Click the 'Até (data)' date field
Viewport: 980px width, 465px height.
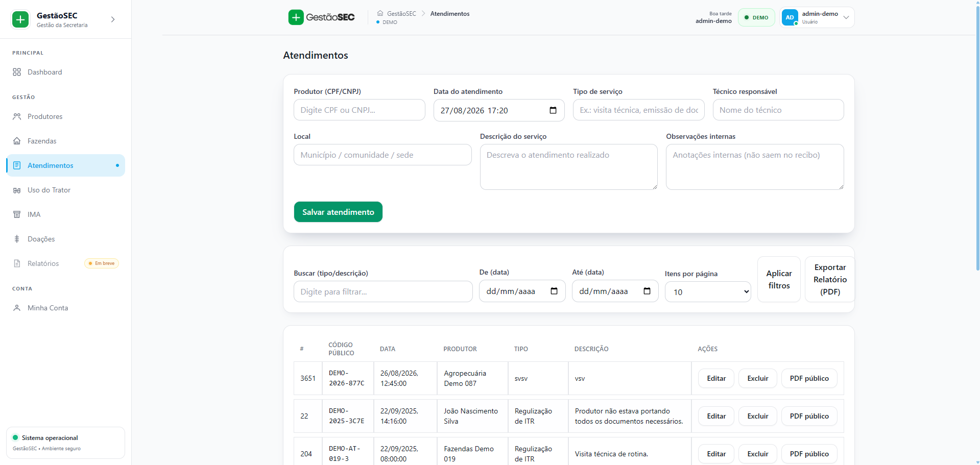coord(615,291)
